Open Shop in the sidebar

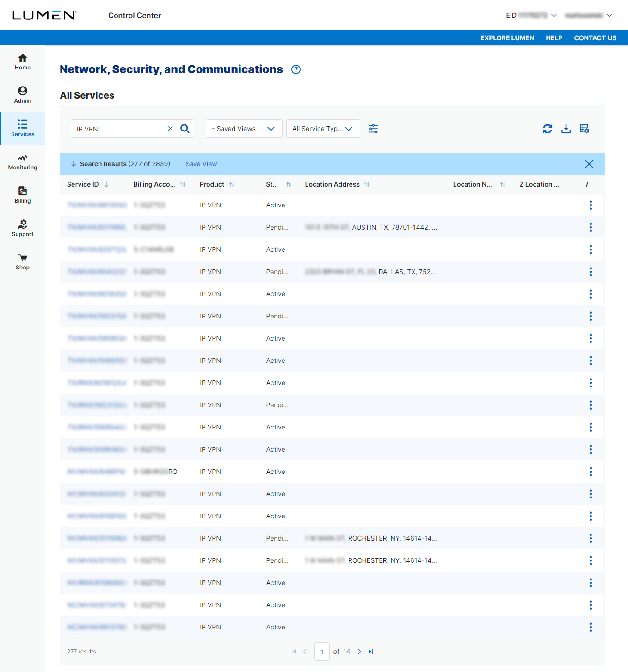click(22, 262)
